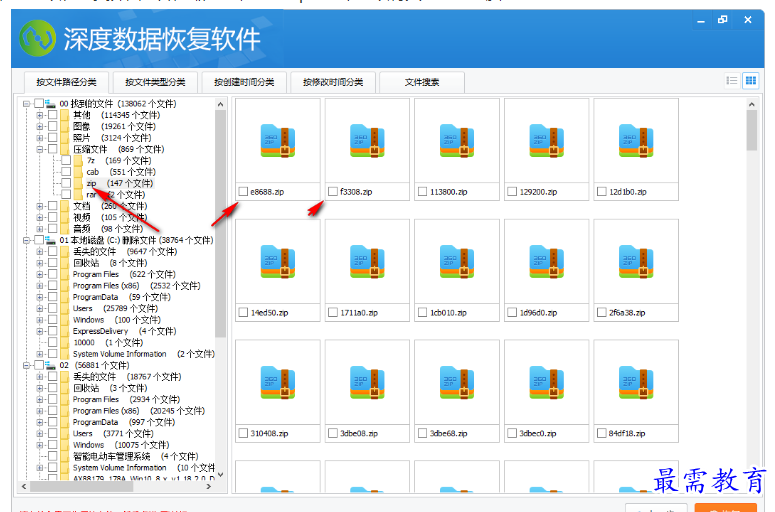Screen dimensions: 775x512
Task: Check the 压缩文件 tree checkbox
Action: click(53, 149)
